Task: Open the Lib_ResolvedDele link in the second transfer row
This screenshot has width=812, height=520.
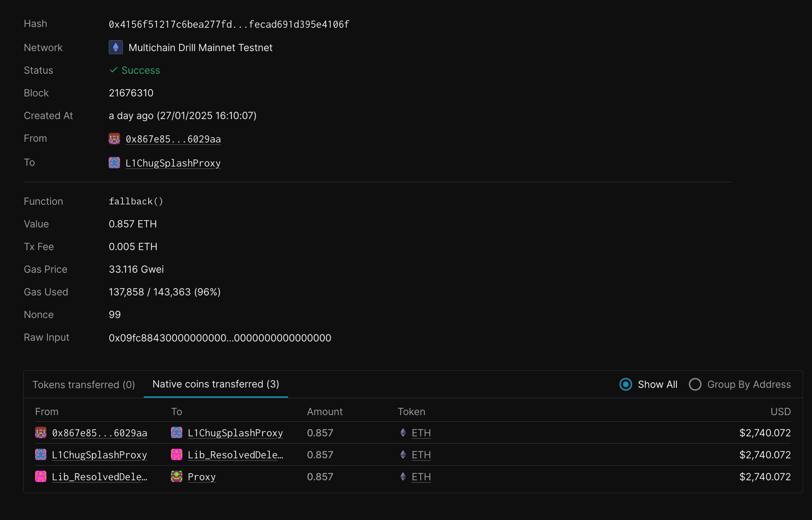Action: 235,455
